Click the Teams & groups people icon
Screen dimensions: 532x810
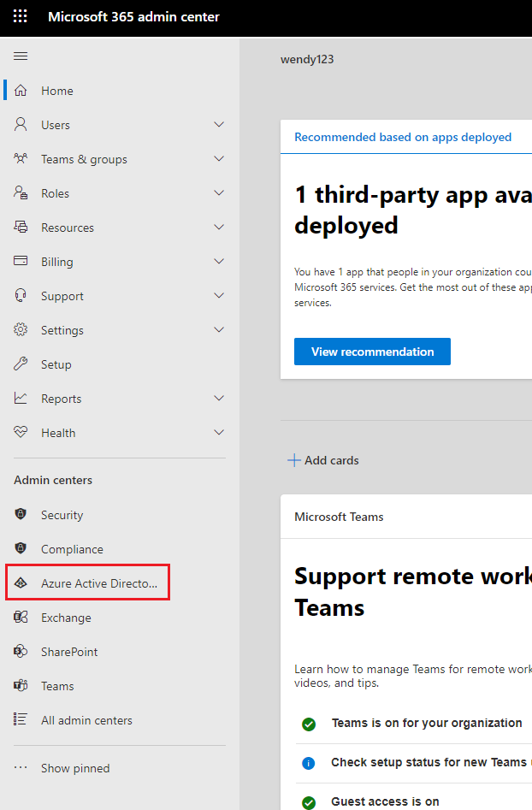tap(21, 158)
